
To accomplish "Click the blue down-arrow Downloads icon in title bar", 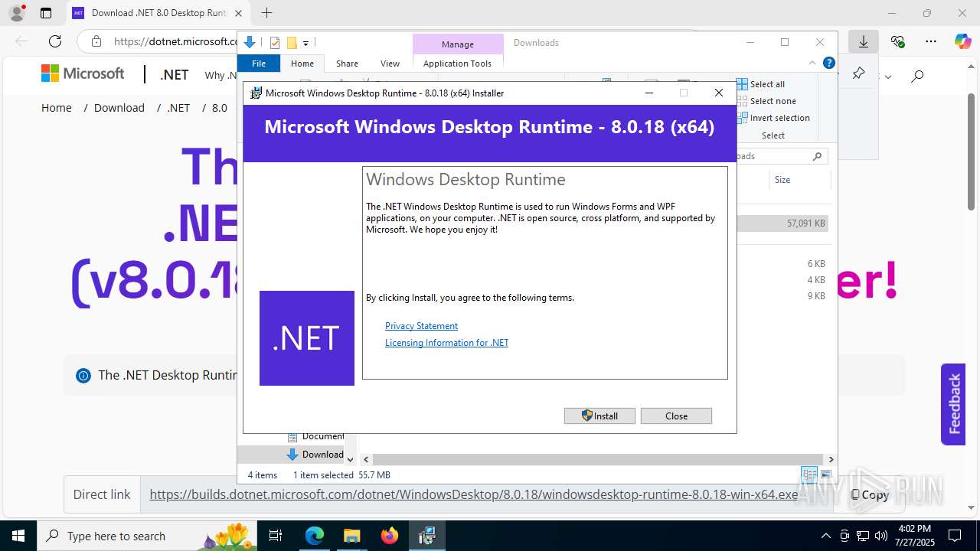I will [250, 43].
